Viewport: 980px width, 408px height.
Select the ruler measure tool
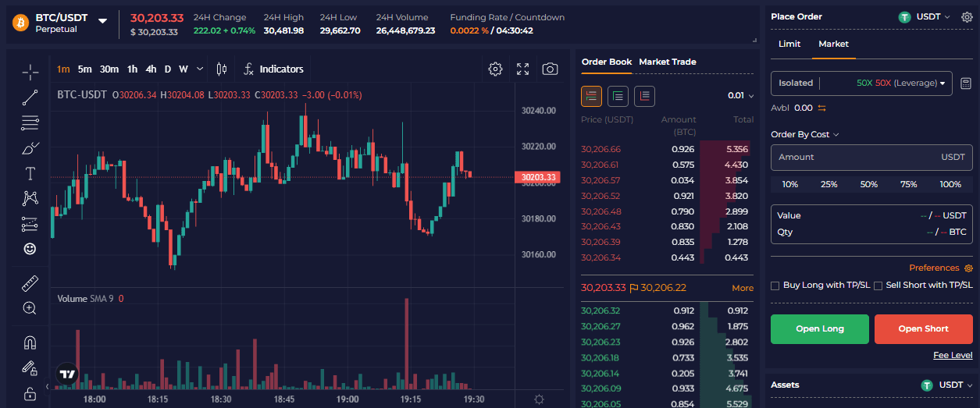point(30,282)
